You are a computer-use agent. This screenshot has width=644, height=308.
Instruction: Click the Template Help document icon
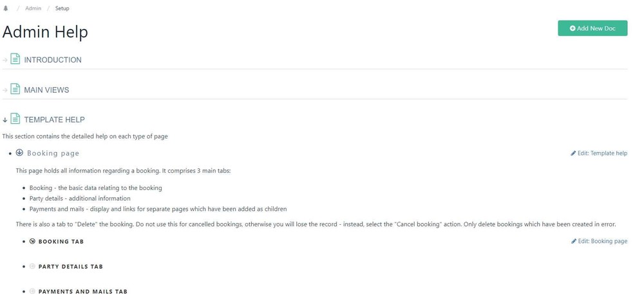coord(15,119)
